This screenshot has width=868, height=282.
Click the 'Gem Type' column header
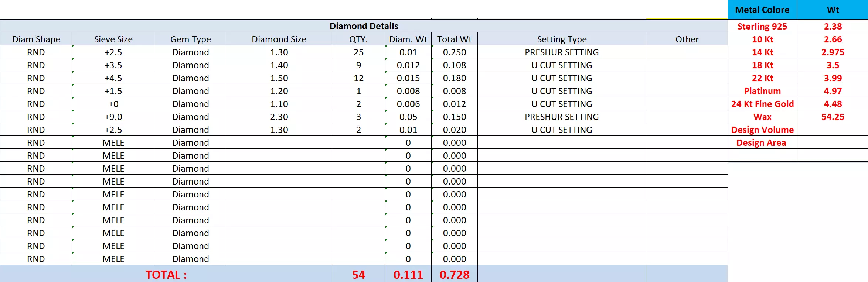[x=190, y=39]
